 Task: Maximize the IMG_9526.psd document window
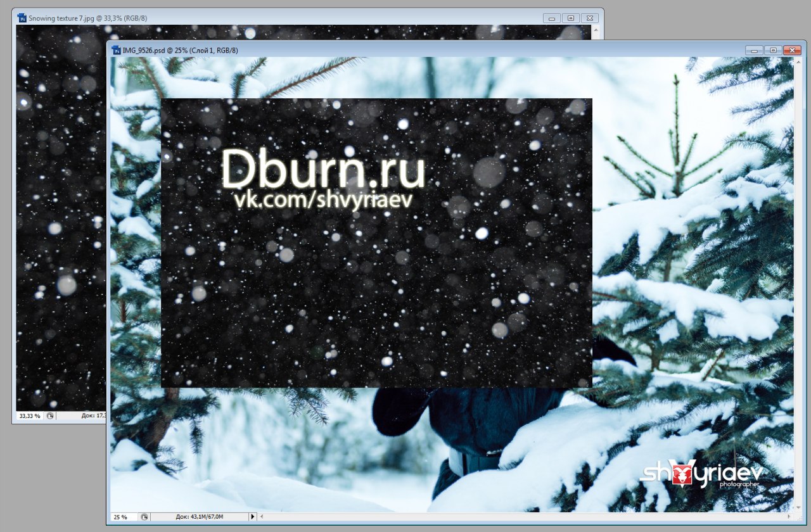coord(772,50)
